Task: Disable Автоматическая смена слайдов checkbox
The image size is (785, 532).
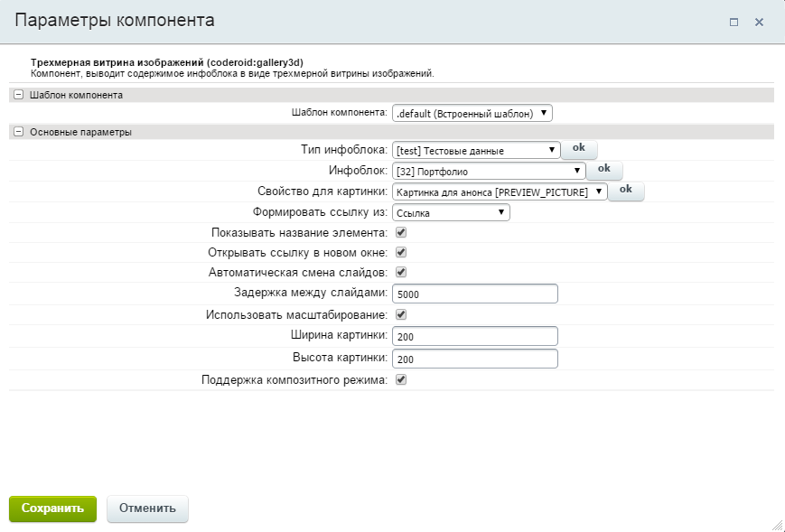Action: (401, 272)
